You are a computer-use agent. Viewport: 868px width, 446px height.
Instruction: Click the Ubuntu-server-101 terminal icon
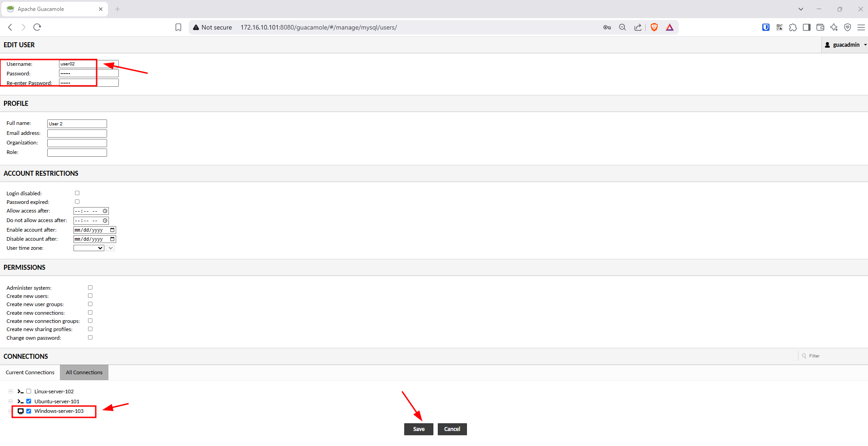click(20, 401)
